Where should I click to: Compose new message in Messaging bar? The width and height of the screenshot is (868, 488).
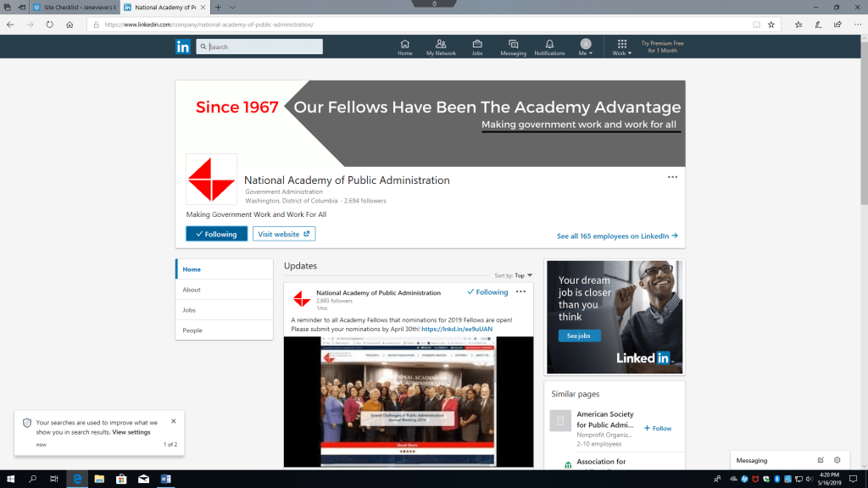click(821, 460)
